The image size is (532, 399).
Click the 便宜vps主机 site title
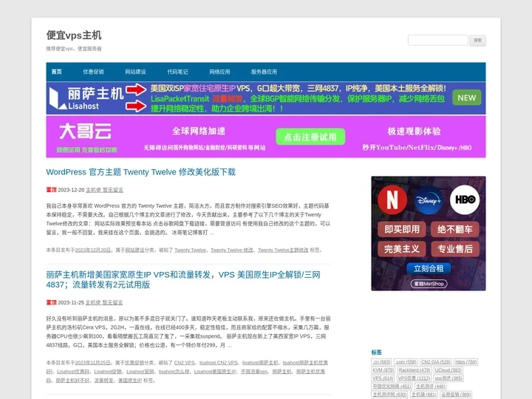pyautogui.click(x=74, y=35)
